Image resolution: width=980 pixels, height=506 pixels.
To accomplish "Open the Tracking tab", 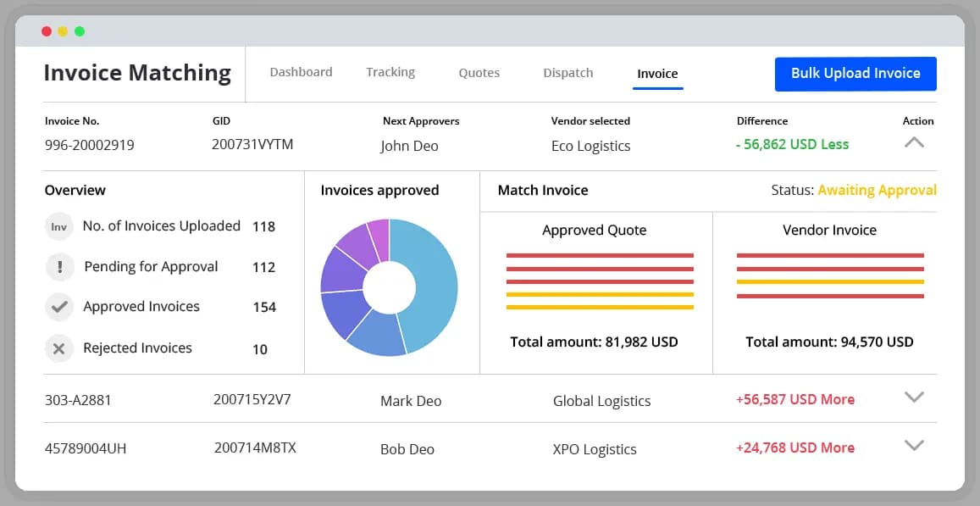I will (390, 72).
